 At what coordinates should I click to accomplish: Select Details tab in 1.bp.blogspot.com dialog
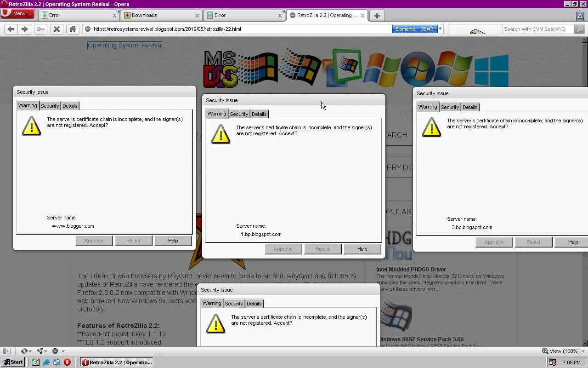tap(259, 114)
